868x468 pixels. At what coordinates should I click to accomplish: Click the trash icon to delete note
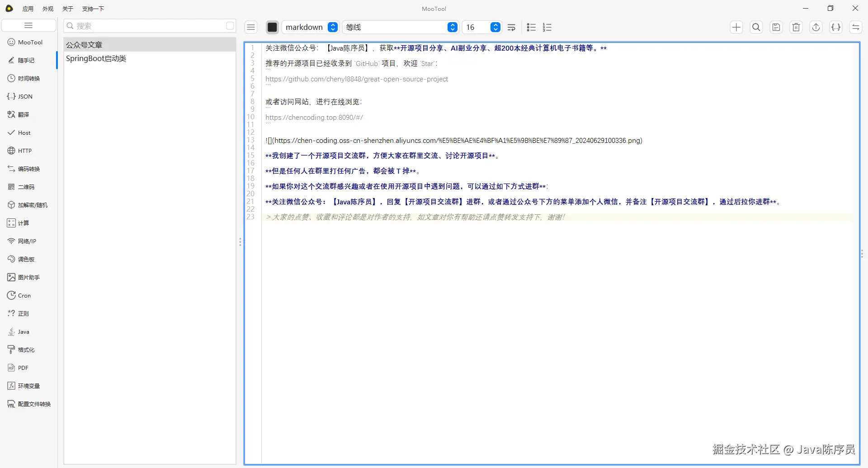click(x=796, y=27)
